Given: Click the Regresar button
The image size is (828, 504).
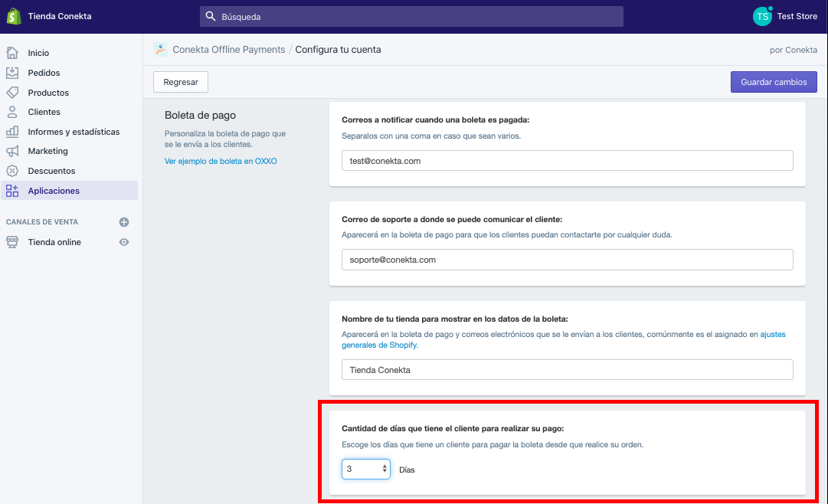Looking at the screenshot, I should coord(181,82).
